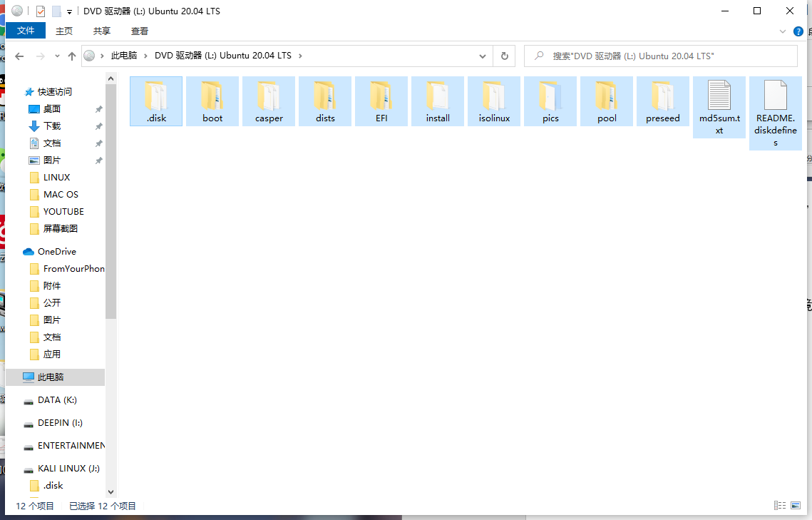Switch to the 共享 ribbon tab

[102, 31]
